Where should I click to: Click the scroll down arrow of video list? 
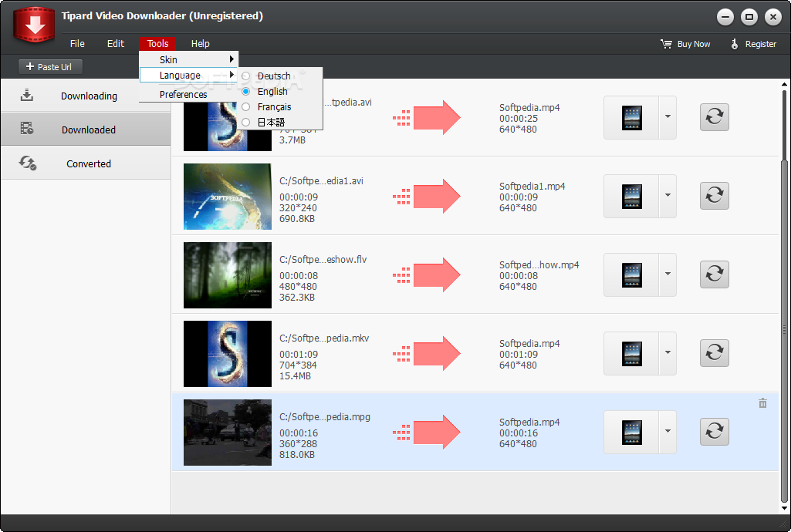[784, 508]
